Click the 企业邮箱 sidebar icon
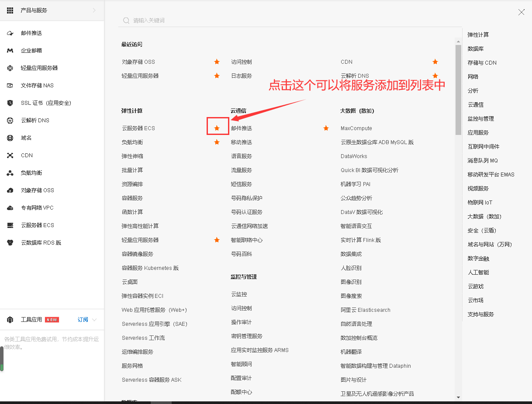This screenshot has width=532, height=404. 10,51
